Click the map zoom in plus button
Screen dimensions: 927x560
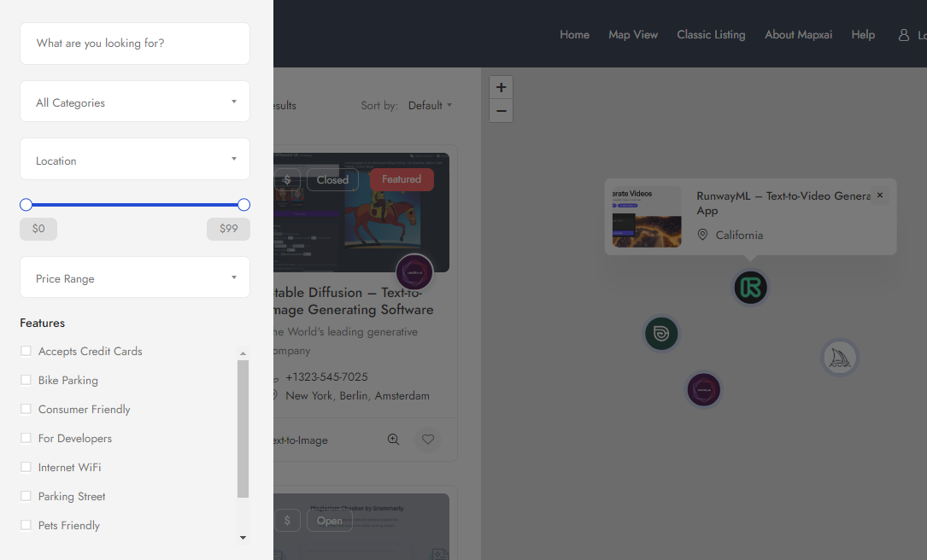501,87
